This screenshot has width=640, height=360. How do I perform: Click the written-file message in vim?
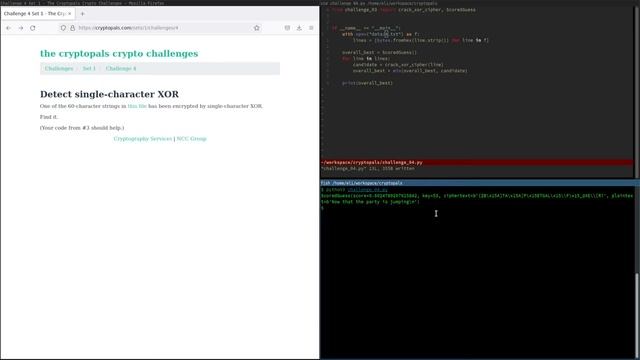click(x=367, y=169)
